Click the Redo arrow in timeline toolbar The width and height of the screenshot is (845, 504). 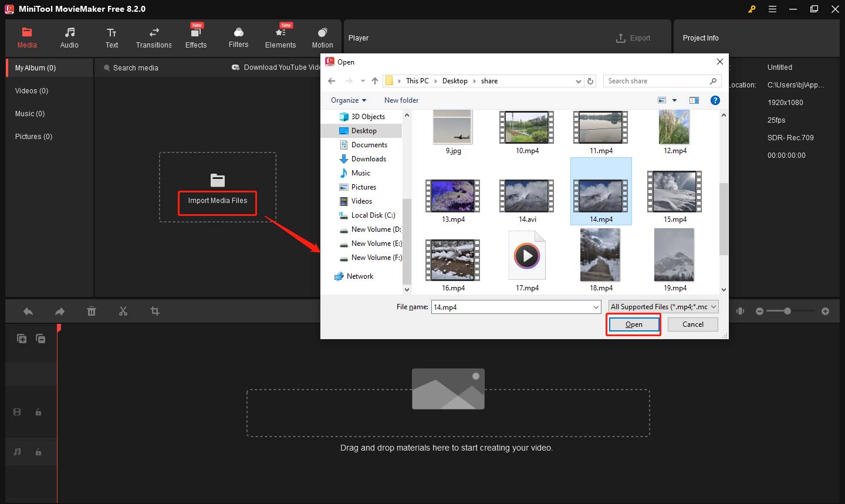tap(60, 312)
